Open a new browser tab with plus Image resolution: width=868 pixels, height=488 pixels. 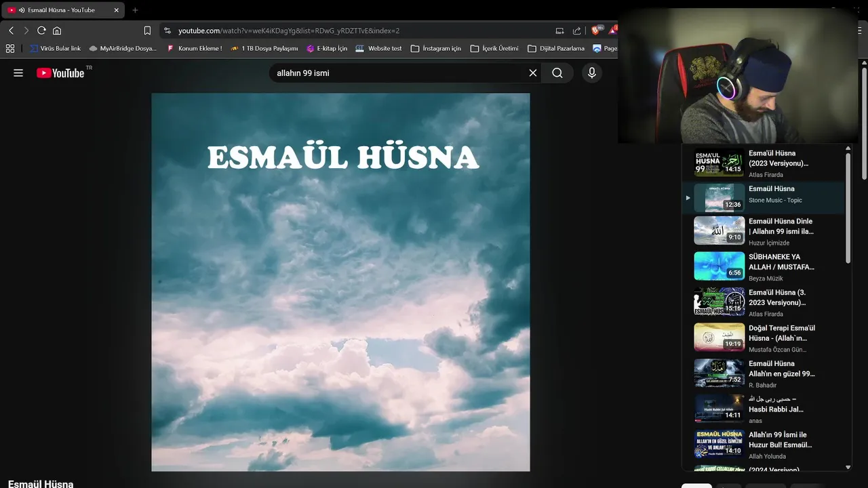(135, 10)
